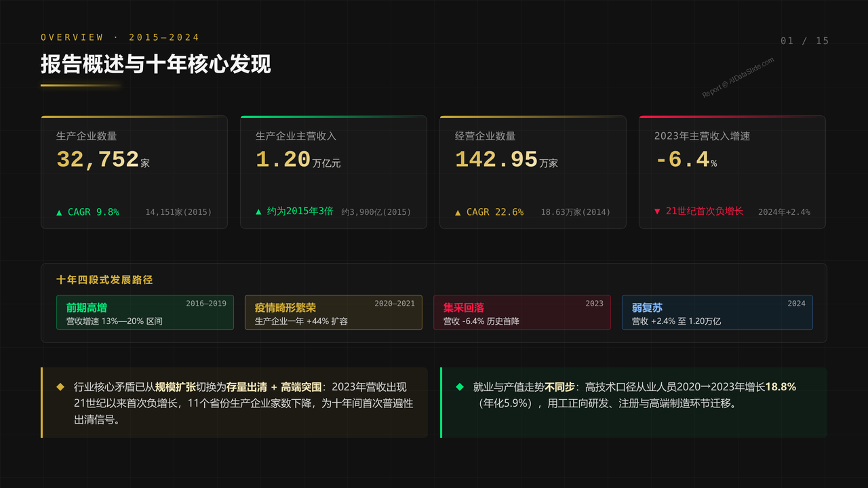
Task: Select the 疫情畸形繁荣 stage card
Action: click(x=334, y=312)
